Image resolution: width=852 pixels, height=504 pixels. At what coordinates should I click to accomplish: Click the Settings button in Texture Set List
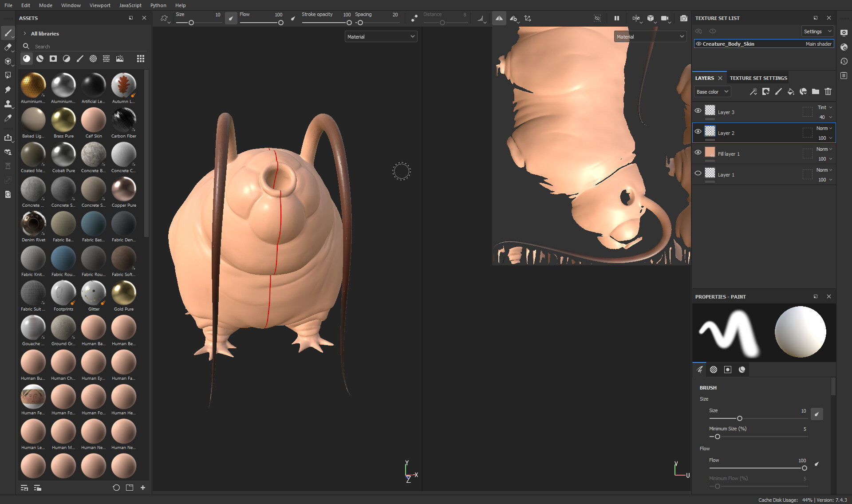click(x=817, y=31)
